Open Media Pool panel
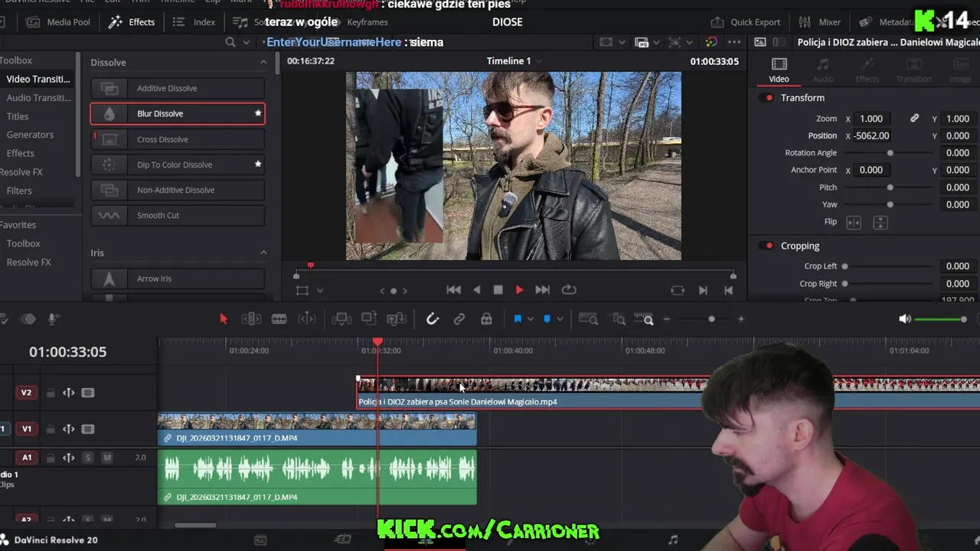 pos(58,22)
